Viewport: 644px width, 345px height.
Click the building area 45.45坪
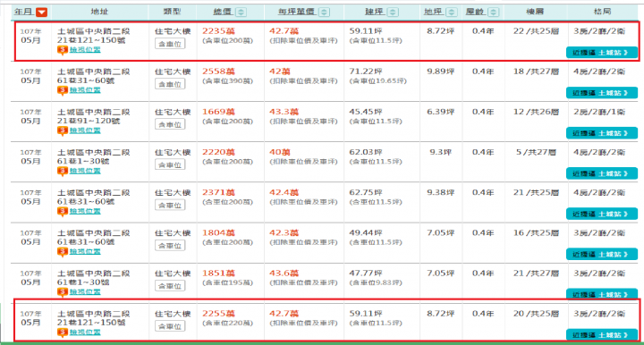coord(366,112)
